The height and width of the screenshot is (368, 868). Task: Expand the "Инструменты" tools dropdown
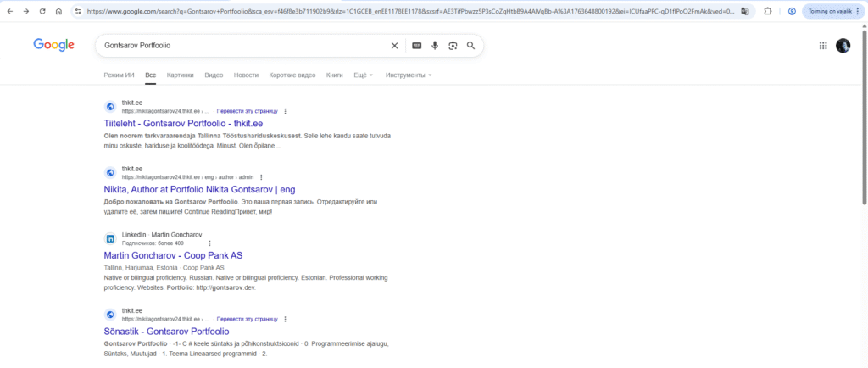click(409, 75)
